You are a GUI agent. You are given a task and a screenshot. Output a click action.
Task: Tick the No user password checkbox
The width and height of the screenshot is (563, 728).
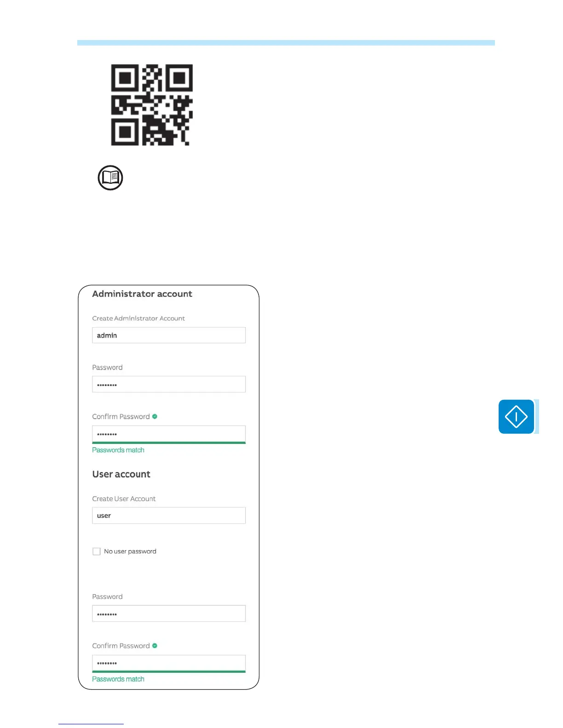(97, 552)
